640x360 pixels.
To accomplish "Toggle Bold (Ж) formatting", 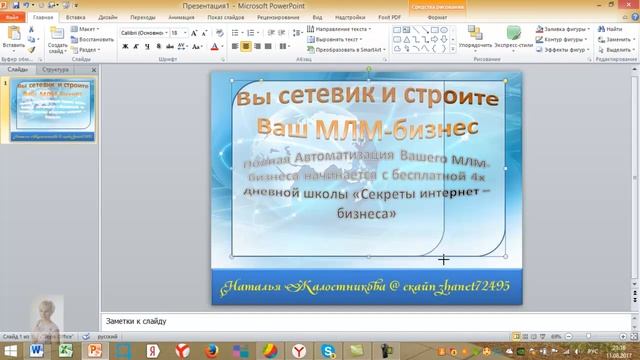I will [125, 47].
